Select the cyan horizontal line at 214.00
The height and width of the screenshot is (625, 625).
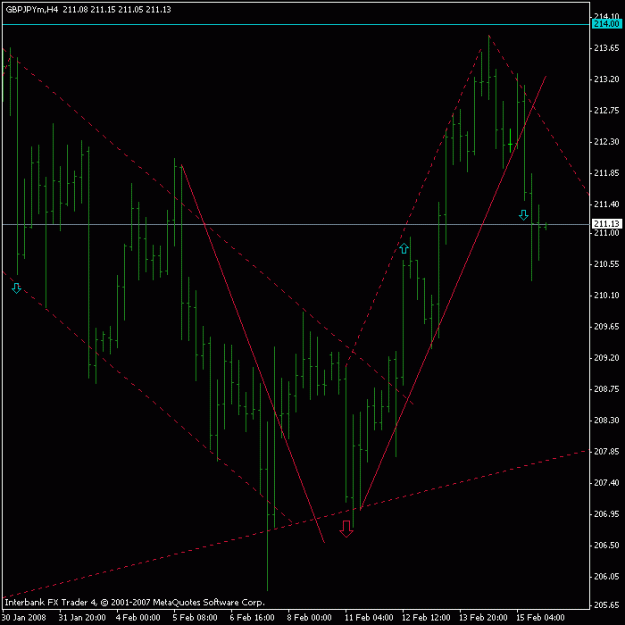(x=295, y=24)
